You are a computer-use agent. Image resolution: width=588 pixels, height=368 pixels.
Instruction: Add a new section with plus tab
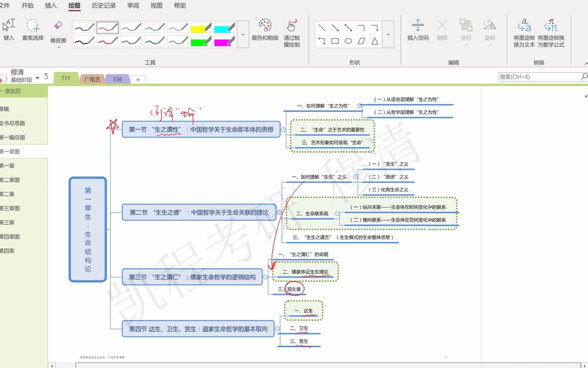click(138, 79)
